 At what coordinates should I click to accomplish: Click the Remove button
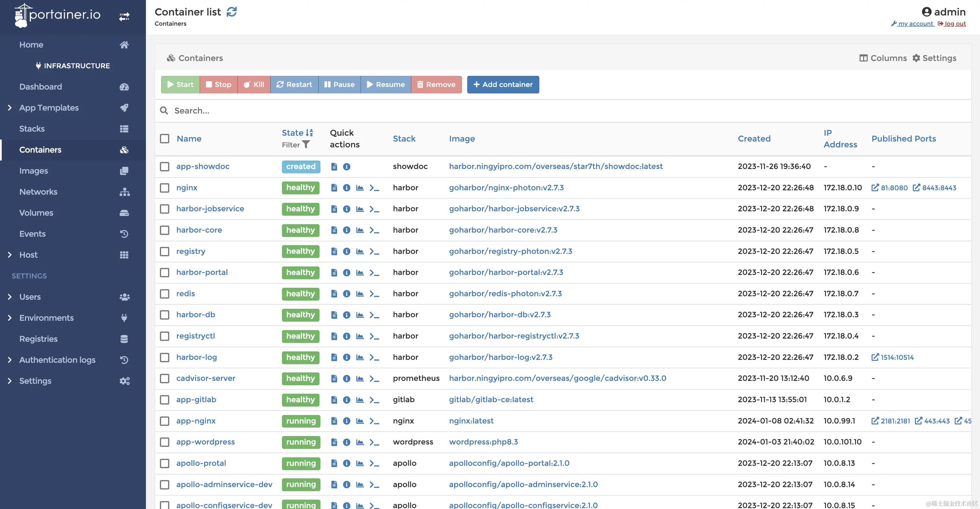[x=436, y=85]
